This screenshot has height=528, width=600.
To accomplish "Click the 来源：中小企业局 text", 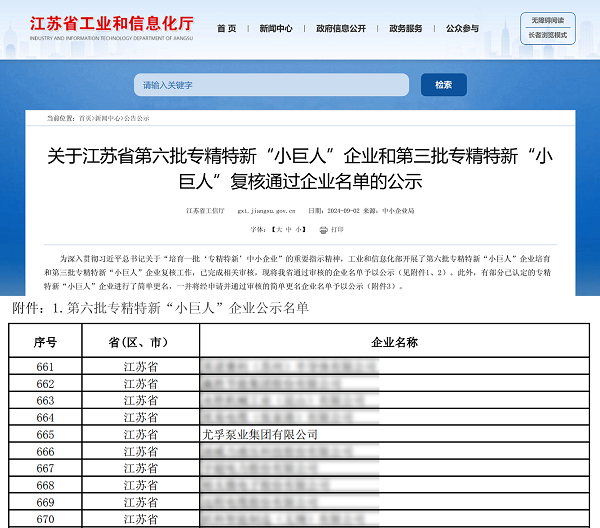I will (388, 211).
